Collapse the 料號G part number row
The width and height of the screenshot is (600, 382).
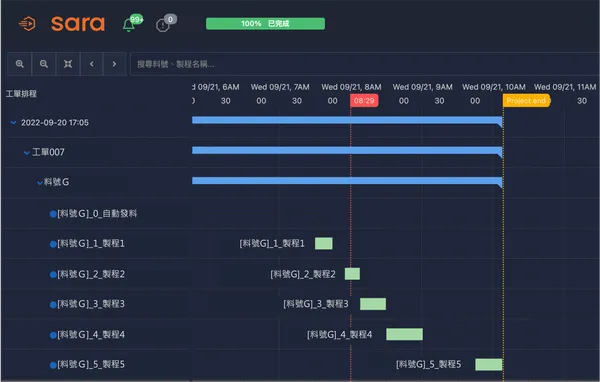40,183
